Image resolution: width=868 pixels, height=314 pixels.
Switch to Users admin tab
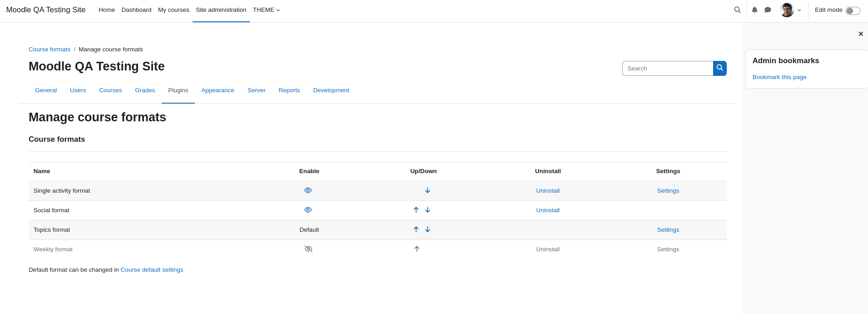pyautogui.click(x=78, y=90)
